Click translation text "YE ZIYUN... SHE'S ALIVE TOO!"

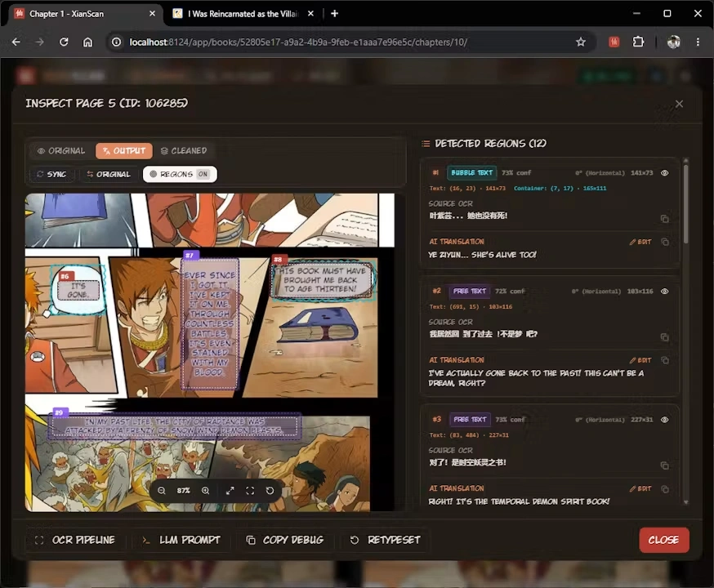tap(482, 255)
